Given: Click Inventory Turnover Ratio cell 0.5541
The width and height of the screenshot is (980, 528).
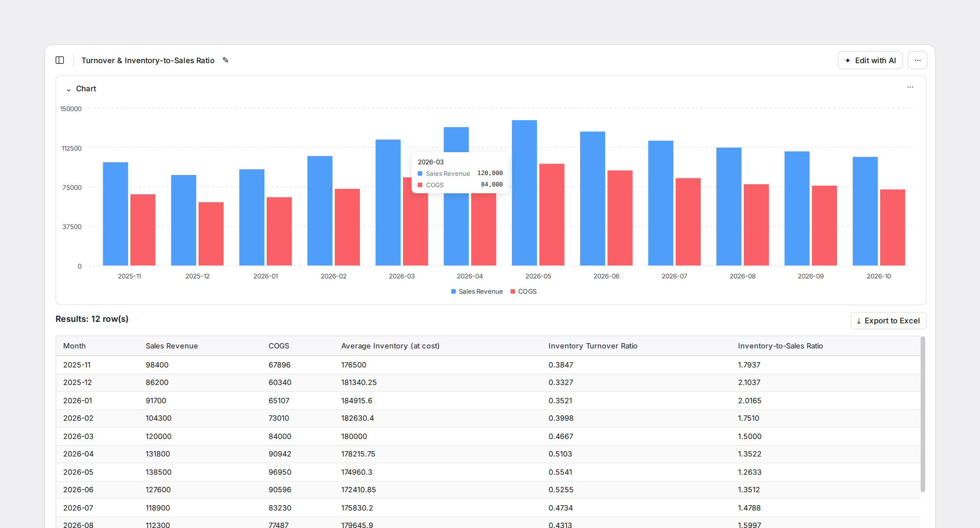Looking at the screenshot, I should click(x=560, y=472).
